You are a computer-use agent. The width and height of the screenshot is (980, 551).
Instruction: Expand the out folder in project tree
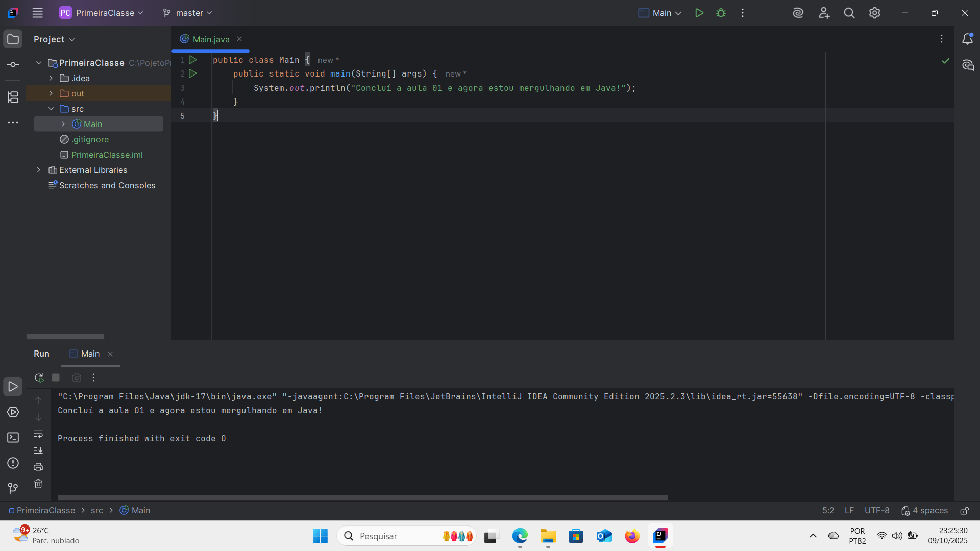point(51,93)
